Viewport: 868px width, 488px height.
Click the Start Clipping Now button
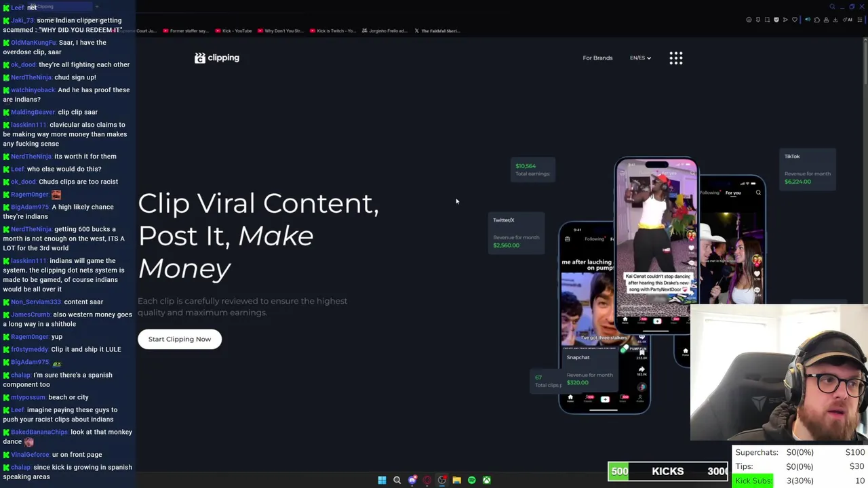click(180, 339)
